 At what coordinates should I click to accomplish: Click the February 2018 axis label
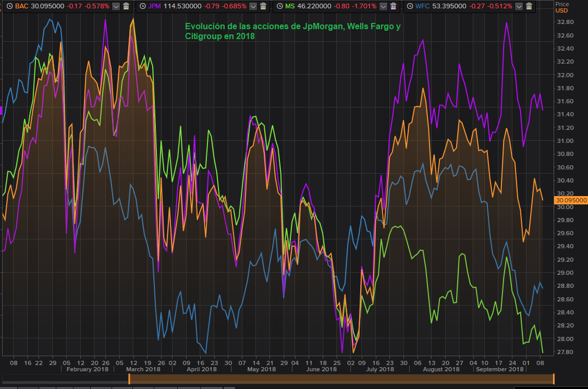[x=88, y=369]
